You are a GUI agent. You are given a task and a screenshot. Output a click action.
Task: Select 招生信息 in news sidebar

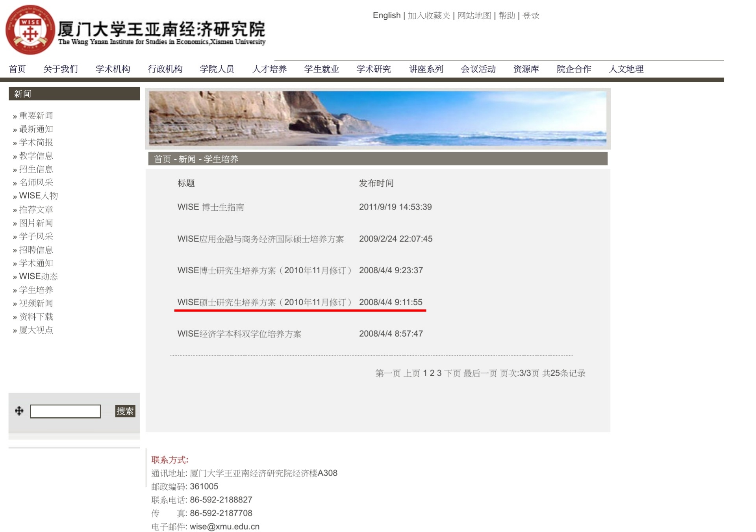click(x=36, y=169)
